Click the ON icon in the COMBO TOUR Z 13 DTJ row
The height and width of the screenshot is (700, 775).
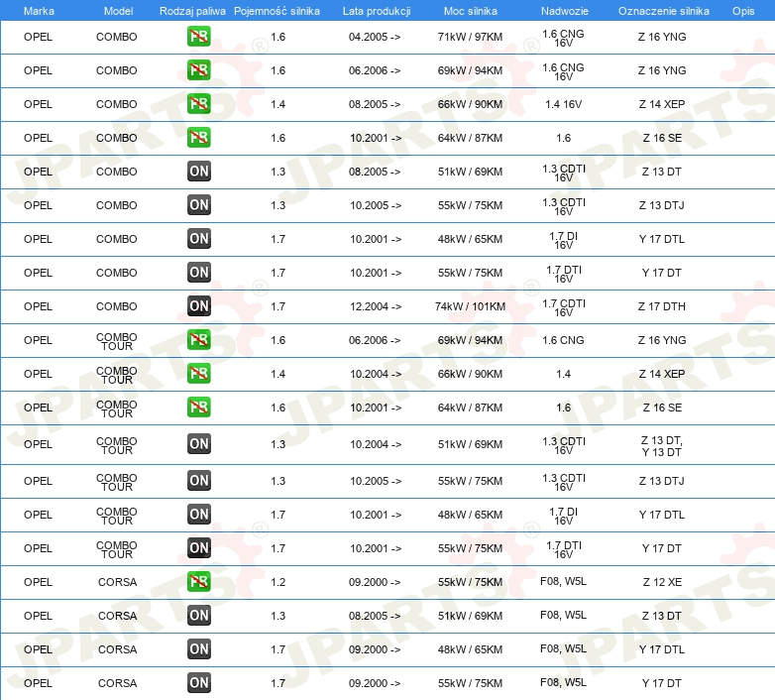(x=198, y=480)
